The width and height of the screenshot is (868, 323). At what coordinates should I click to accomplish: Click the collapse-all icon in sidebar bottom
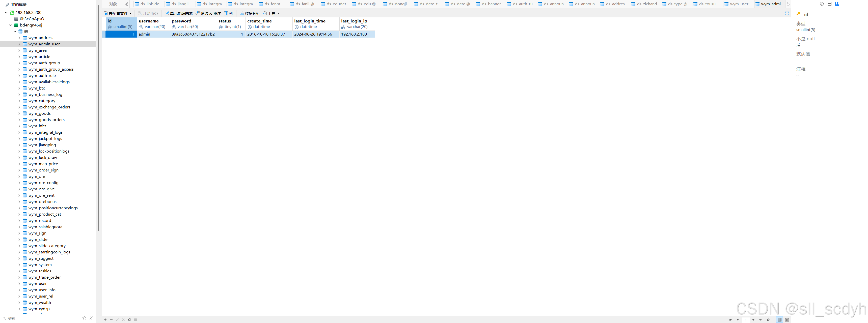pyautogui.click(x=91, y=318)
